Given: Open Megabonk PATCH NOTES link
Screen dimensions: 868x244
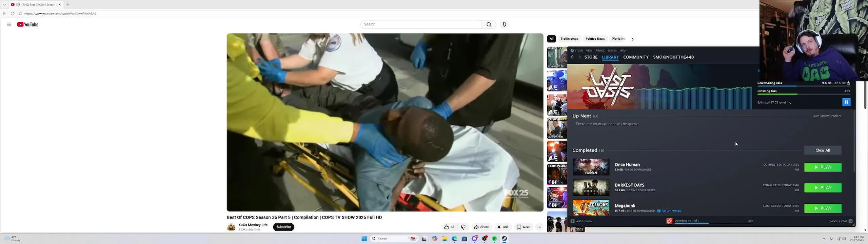Looking at the screenshot, I should [x=669, y=211].
